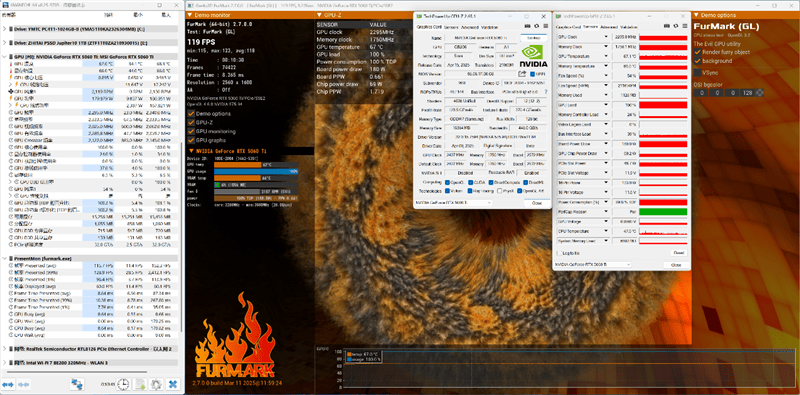Collapse GPU NVIDIA GeForce RTX 5060 Ti node

(5, 57)
